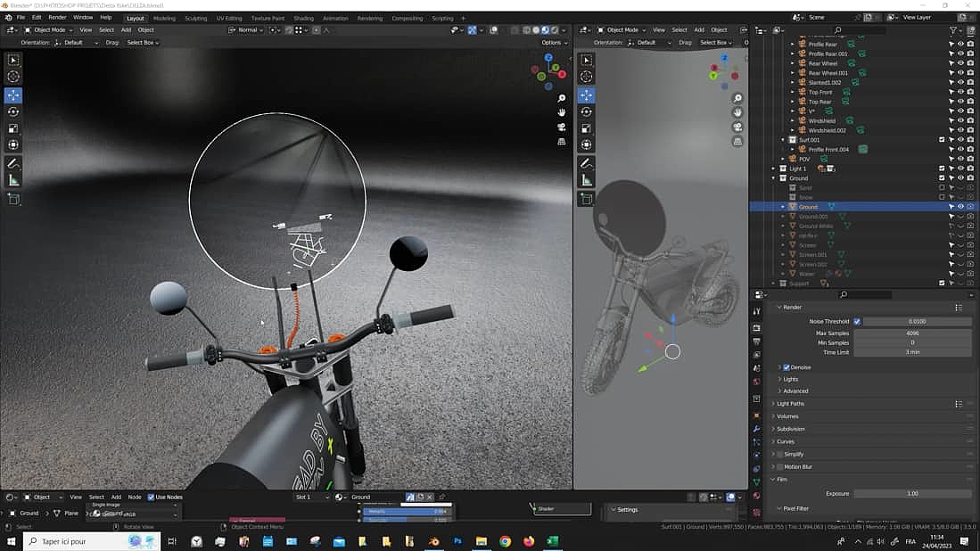Screen dimensions: 980x551
Task: Uncheck the Denoise checkbox
Action: click(786, 367)
